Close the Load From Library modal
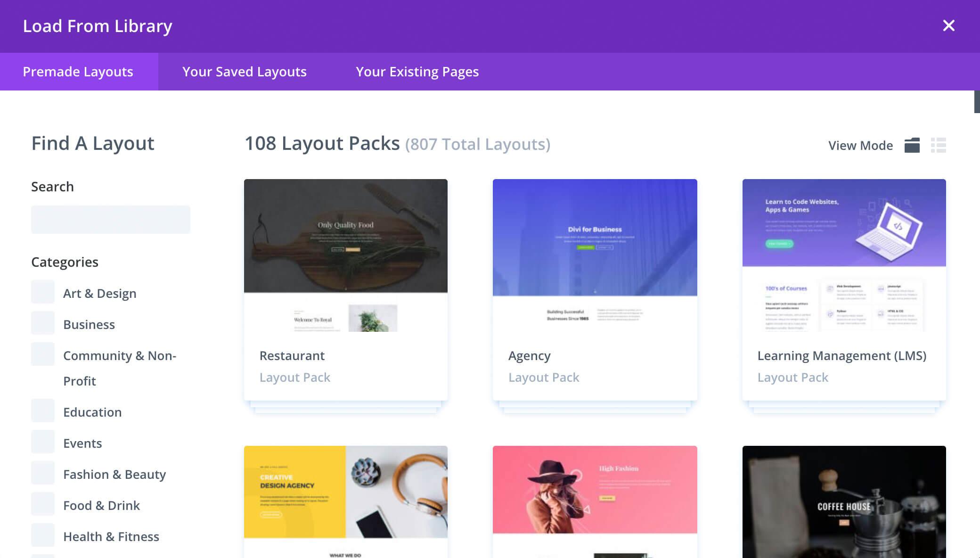This screenshot has height=558, width=980. tap(948, 26)
